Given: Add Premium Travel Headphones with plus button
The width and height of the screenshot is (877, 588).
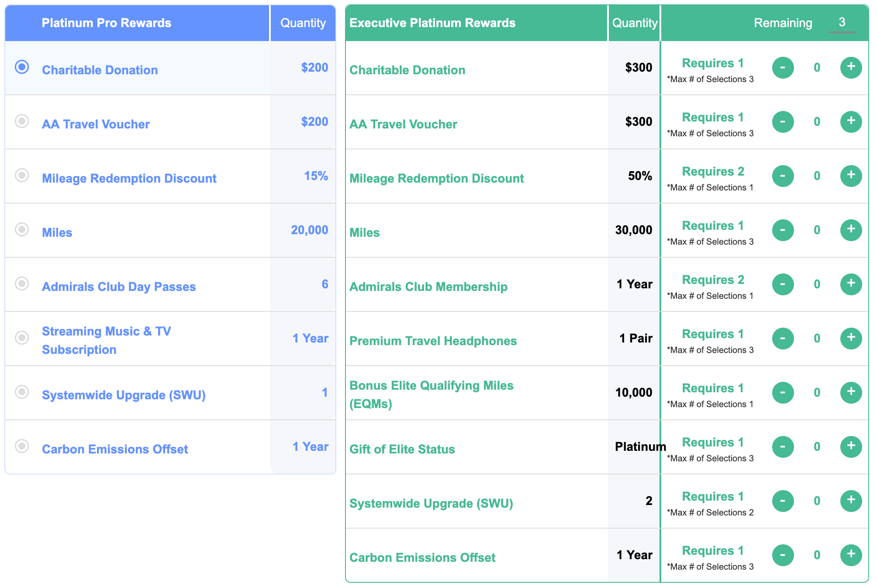Looking at the screenshot, I should pyautogui.click(x=851, y=339).
